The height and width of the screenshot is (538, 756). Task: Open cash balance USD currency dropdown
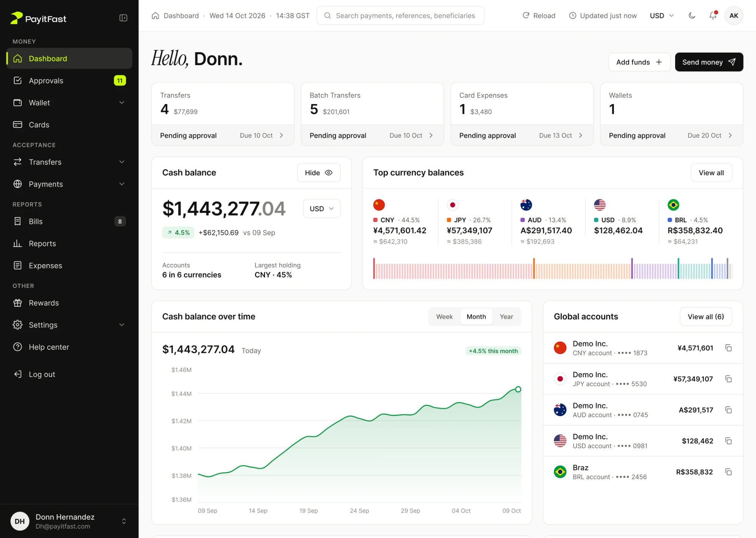[322, 209]
